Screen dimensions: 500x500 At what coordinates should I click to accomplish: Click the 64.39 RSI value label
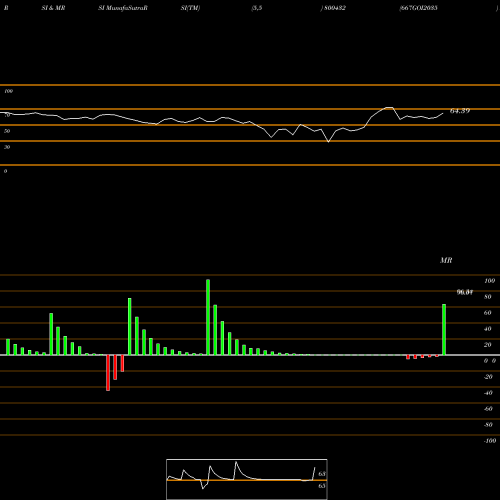(x=460, y=111)
